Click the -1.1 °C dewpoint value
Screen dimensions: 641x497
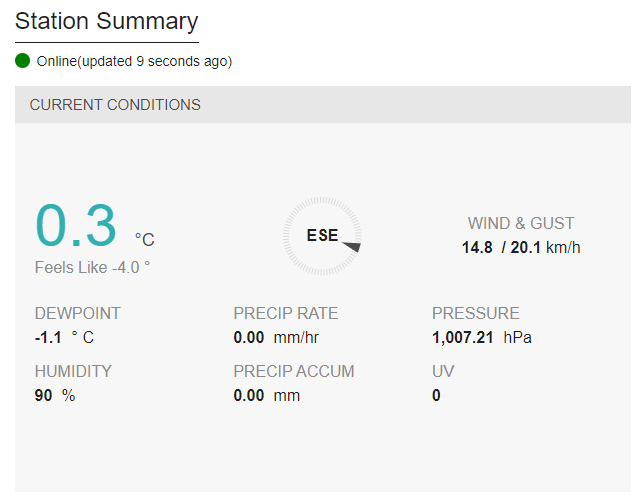point(65,338)
